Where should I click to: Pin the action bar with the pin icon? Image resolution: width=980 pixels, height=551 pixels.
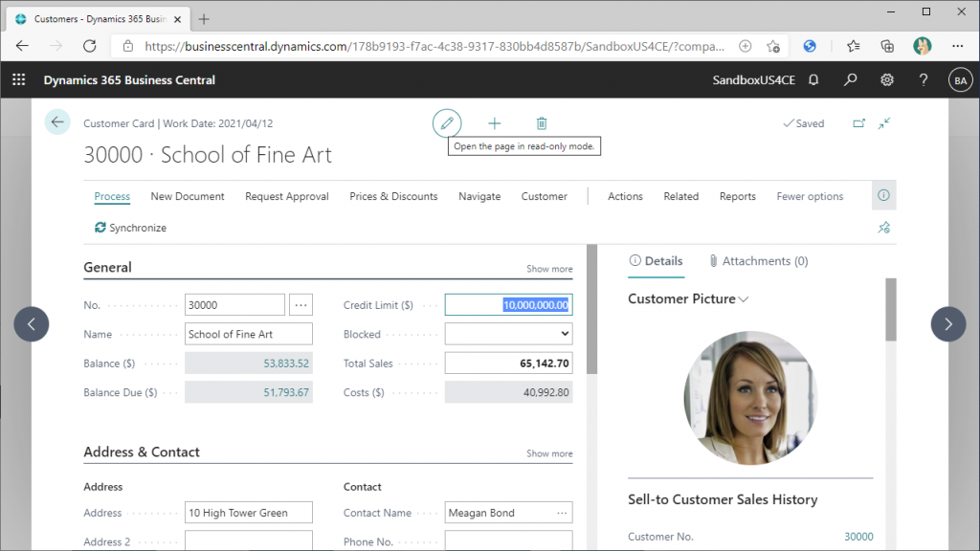883,228
